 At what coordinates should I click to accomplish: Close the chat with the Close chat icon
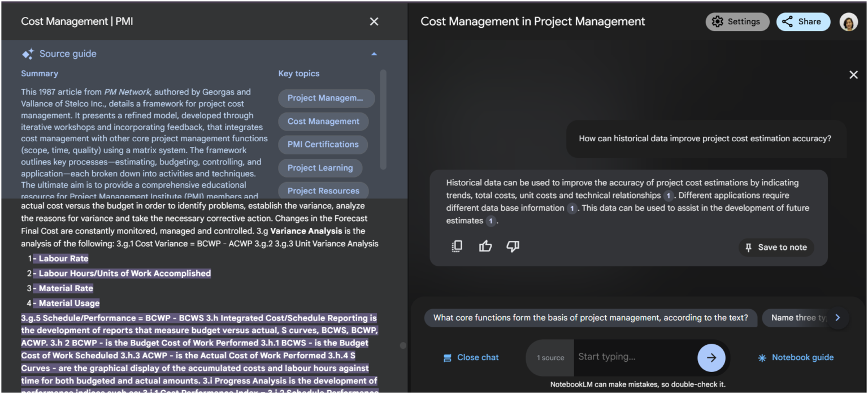pos(446,357)
